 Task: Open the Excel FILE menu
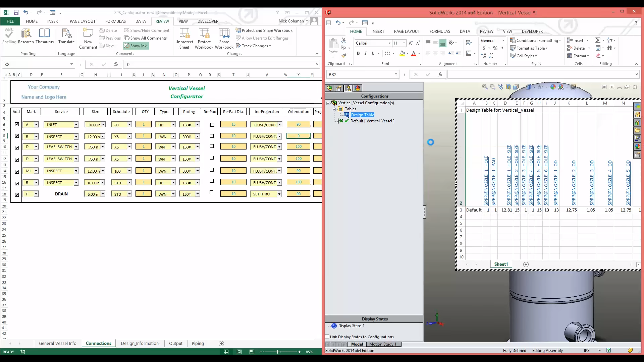coord(10,21)
